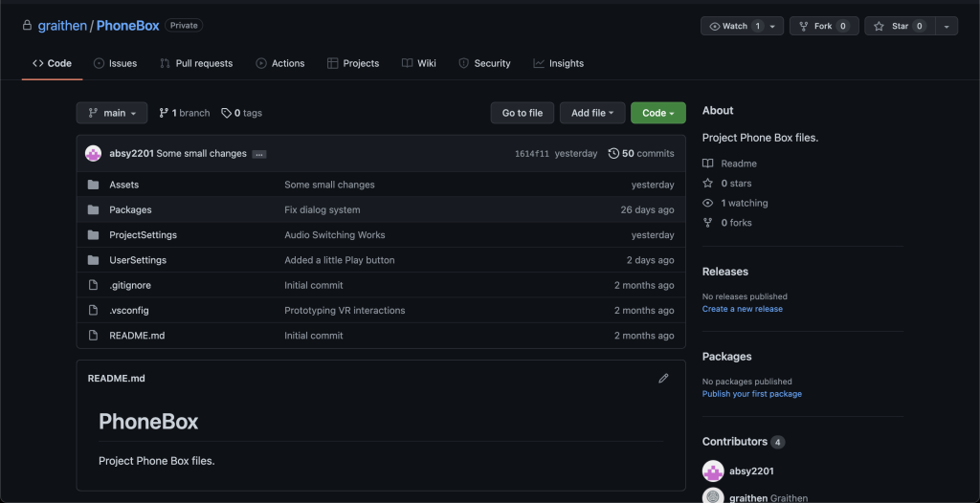Select the Code tab

(52, 63)
